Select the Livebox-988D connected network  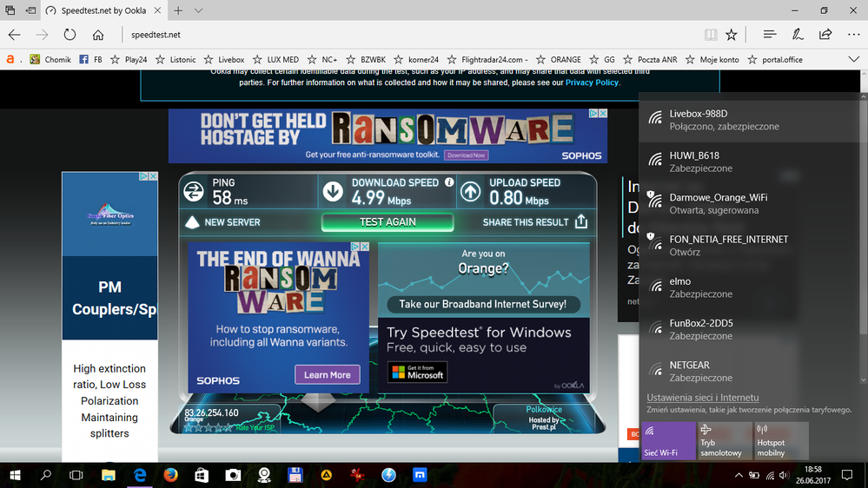tap(752, 120)
